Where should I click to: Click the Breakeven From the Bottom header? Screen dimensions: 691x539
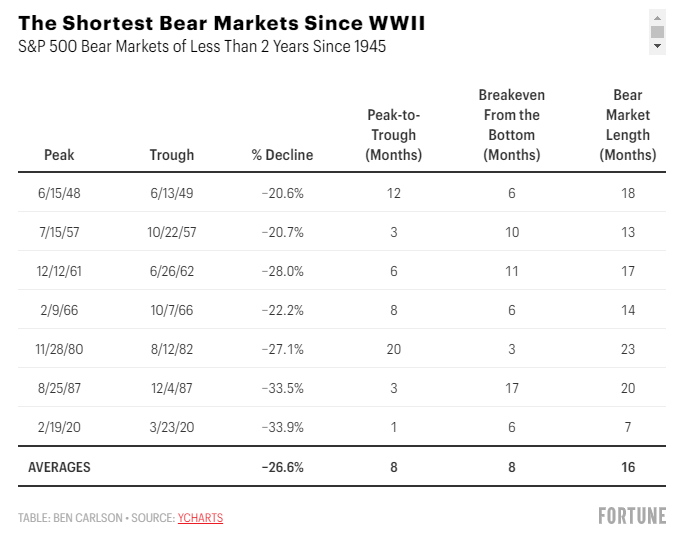[511, 125]
